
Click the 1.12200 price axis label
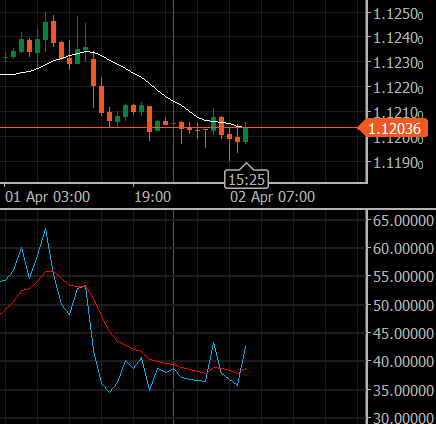(398, 88)
